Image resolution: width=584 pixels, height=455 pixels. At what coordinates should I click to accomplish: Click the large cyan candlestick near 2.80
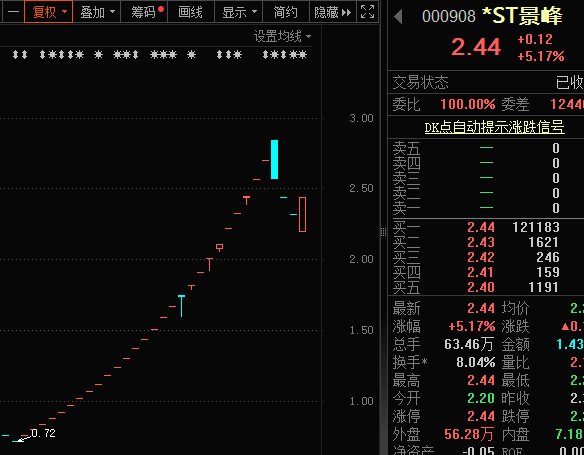tap(274, 159)
